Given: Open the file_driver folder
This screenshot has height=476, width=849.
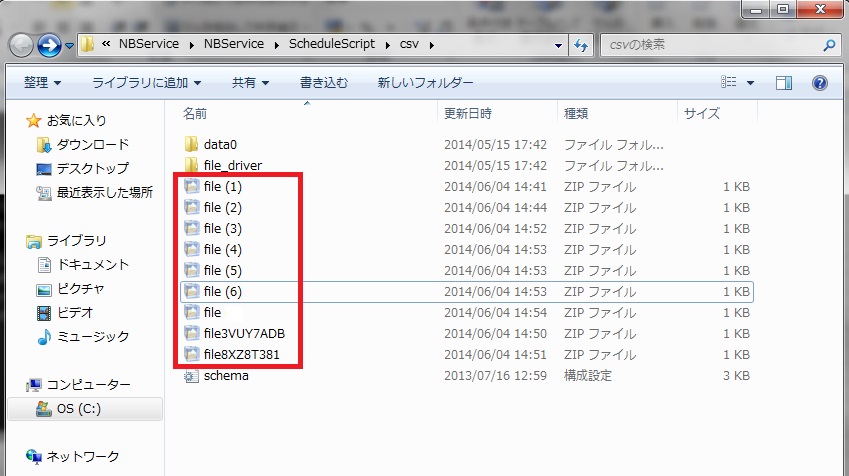Looking at the screenshot, I should [x=232, y=165].
